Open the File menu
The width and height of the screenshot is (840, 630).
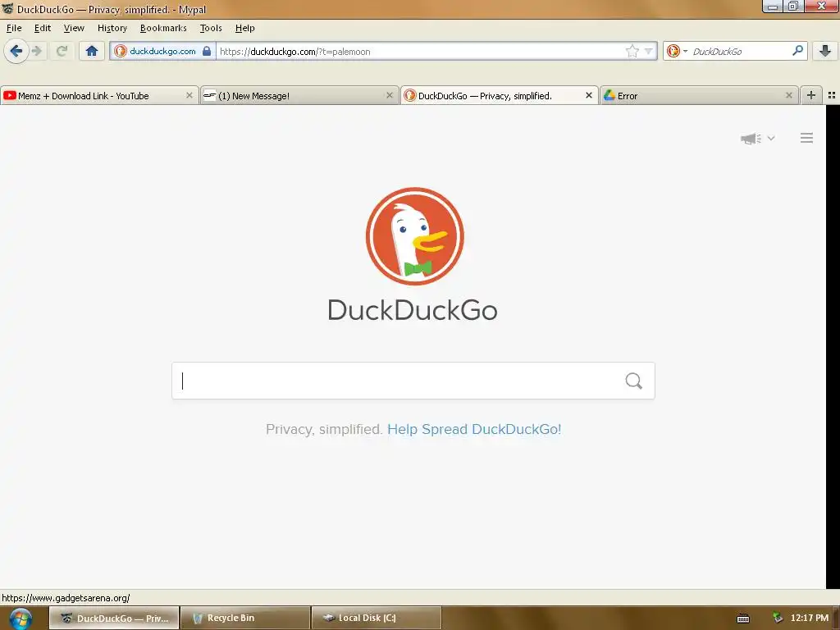point(14,28)
